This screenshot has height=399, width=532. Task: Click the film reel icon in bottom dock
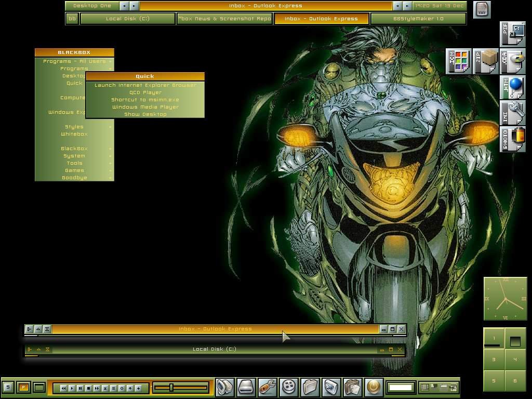pos(289,387)
